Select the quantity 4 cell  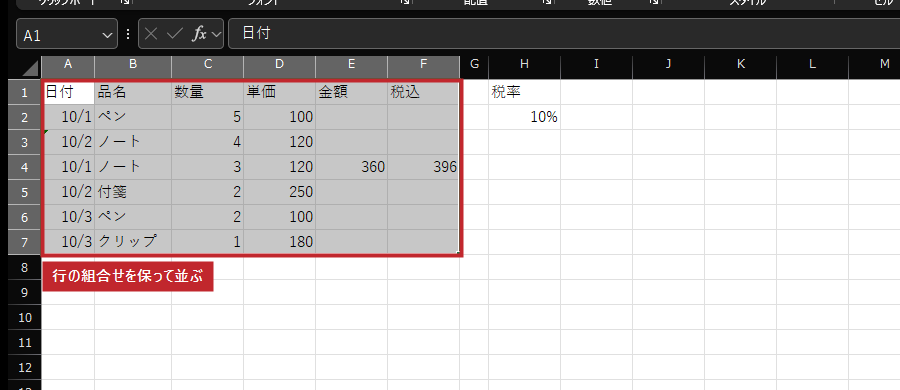click(208, 142)
